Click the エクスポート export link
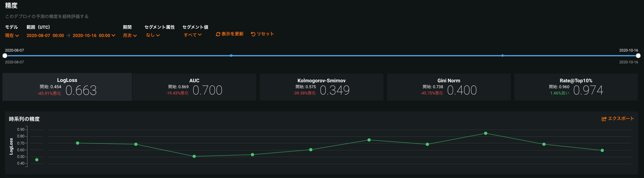 [x=618, y=119]
